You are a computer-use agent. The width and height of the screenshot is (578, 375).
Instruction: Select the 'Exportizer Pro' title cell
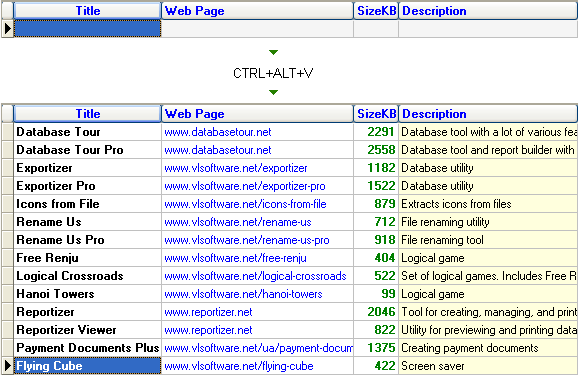(87, 186)
